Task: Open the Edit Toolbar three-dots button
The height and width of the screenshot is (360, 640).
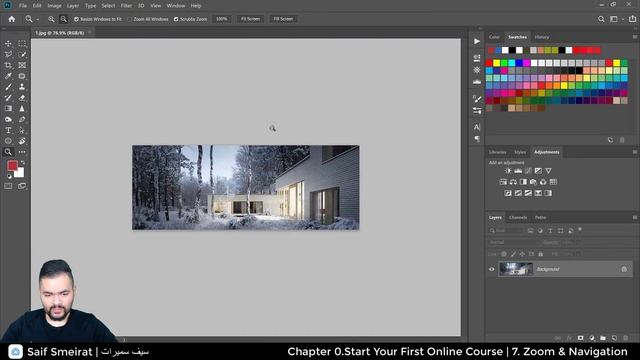Action: coord(22,152)
